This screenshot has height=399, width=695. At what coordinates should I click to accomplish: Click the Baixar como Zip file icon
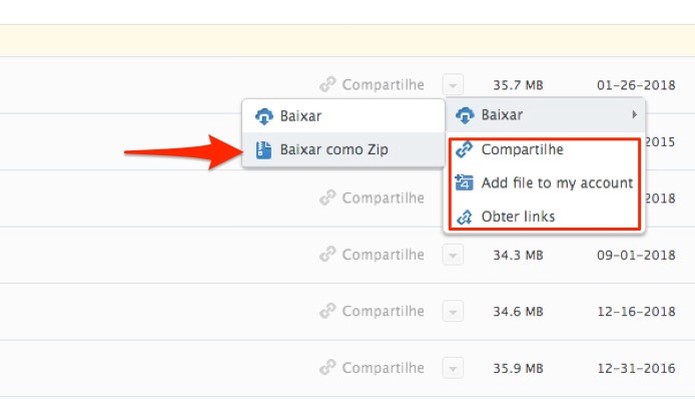(x=264, y=150)
